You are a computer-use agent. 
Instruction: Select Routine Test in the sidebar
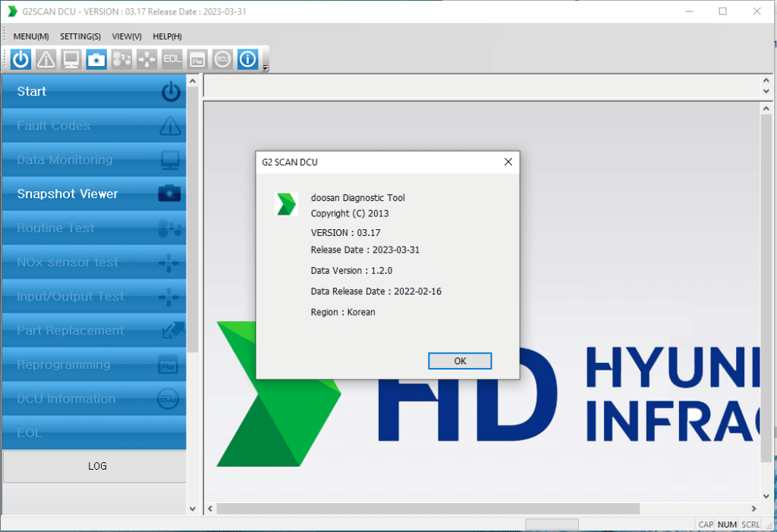point(94,228)
